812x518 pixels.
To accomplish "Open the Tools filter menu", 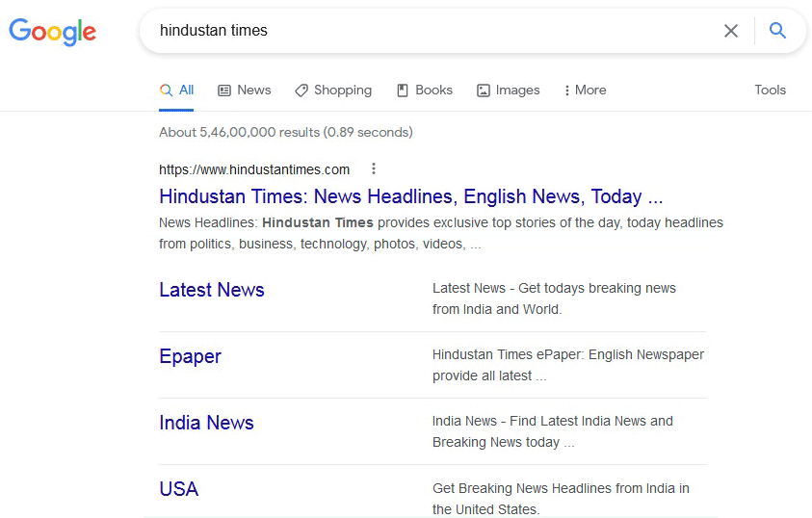I will coord(770,90).
